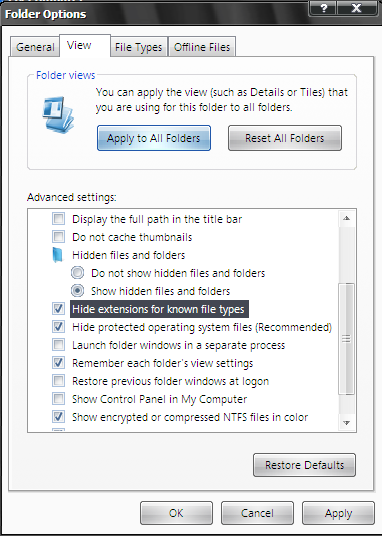This screenshot has width=382, height=536.
Task: Click the scrollbar down arrow in Advanced settings
Action: click(346, 423)
